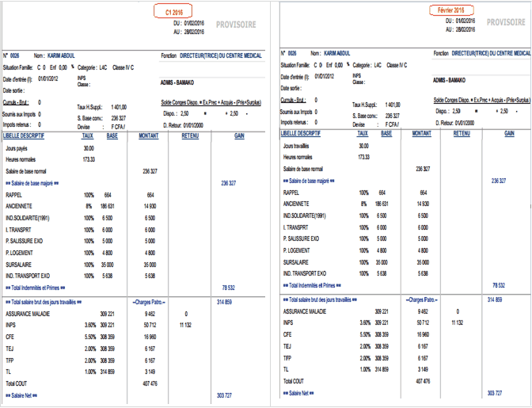Click SURSALAIRE montant 35 000 on Février 2016 payslip
The height and width of the screenshot is (408, 532).
tap(423, 262)
